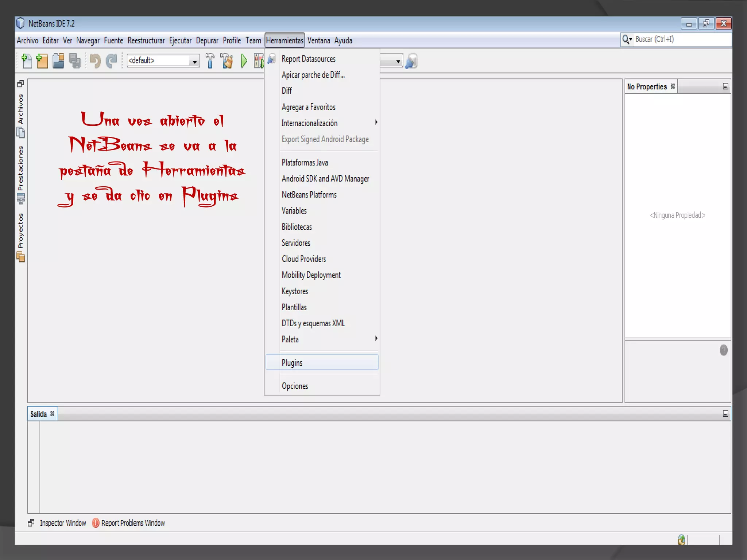This screenshot has height=560, width=747.
Task: Click the status bar update icon
Action: (681, 540)
